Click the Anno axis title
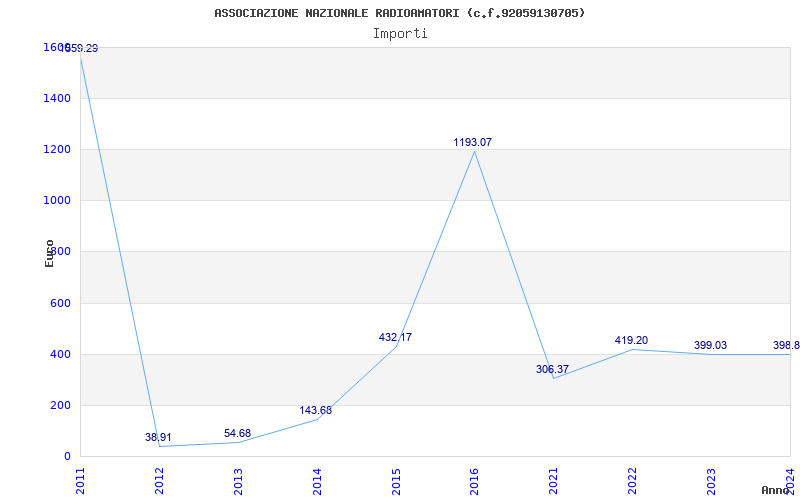This screenshot has height=500, width=800. [x=776, y=490]
